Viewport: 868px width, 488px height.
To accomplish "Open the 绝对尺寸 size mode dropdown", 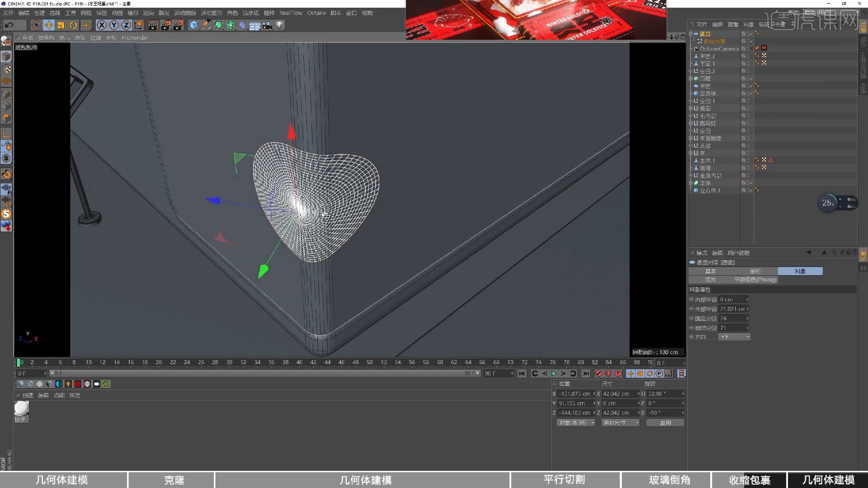I will [x=620, y=423].
